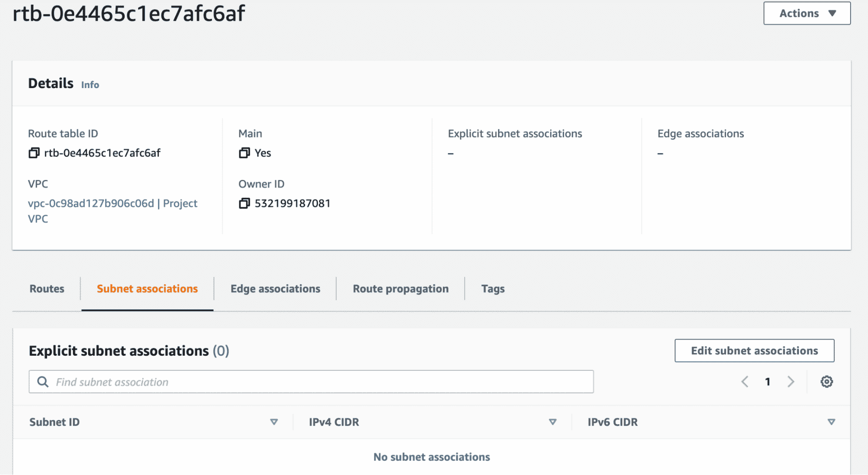868x475 pixels.
Task: Go to next page of associations
Action: (x=791, y=382)
